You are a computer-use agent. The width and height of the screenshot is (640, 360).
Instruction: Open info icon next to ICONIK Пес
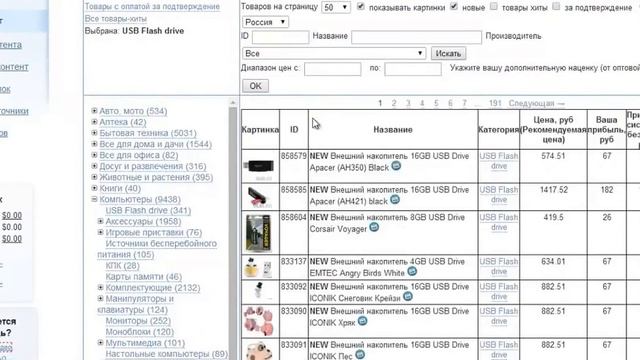[360, 355]
